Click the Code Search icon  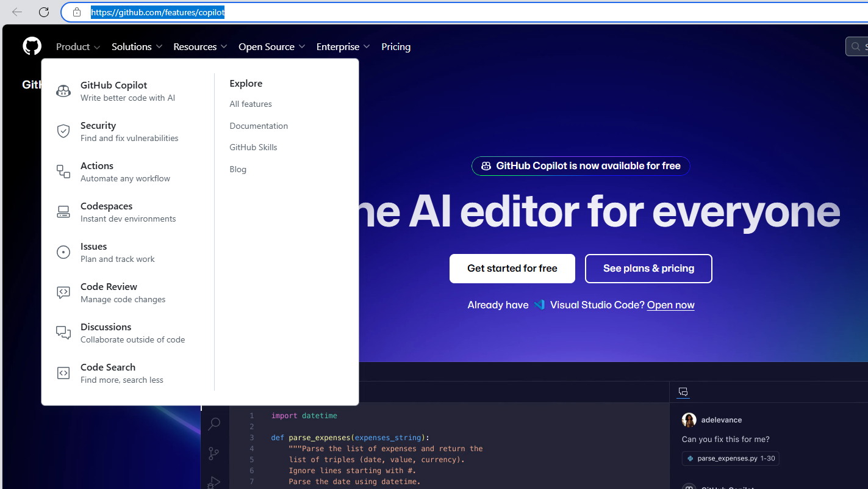[x=63, y=372]
